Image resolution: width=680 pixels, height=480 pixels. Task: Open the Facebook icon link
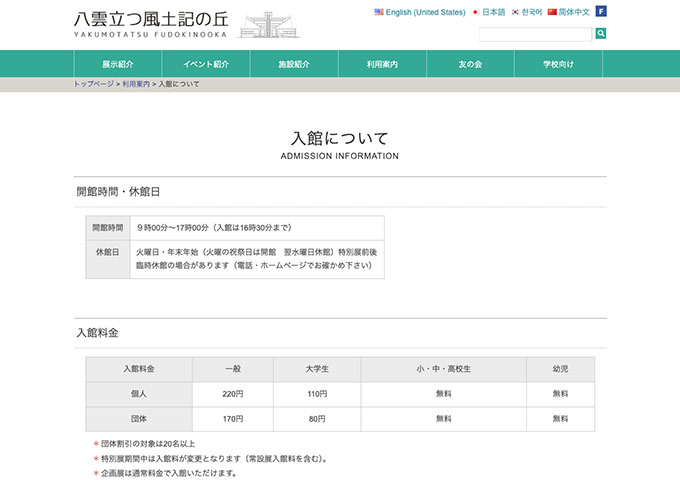601,11
